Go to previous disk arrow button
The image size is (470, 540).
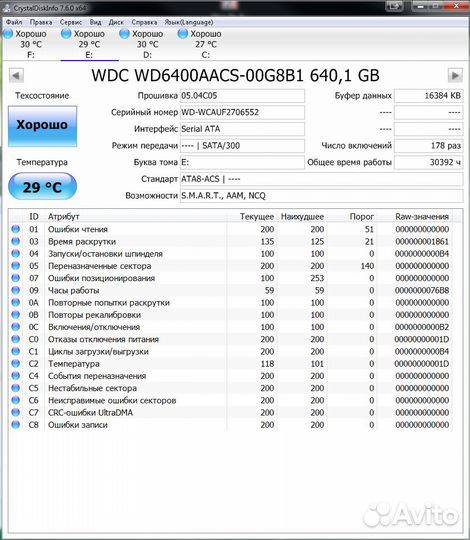(x=16, y=75)
